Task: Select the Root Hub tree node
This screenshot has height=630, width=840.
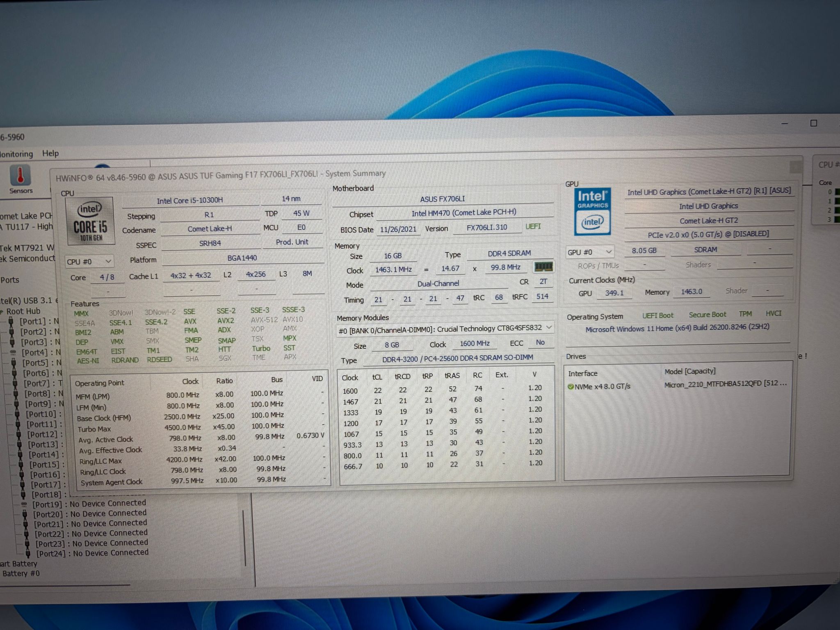Action: pos(23,311)
